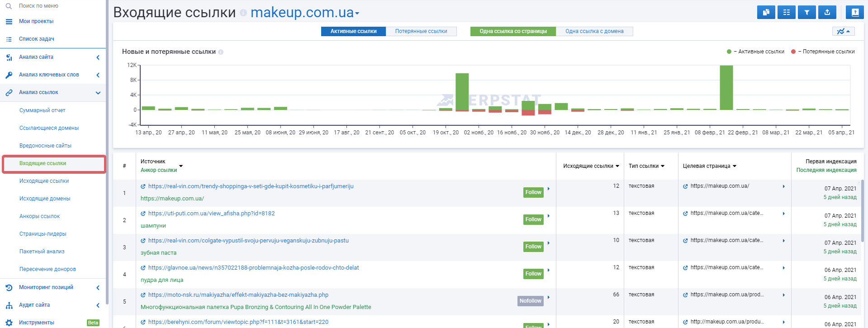This screenshot has height=328, width=868.
Task: Open external link icon for real-vin colgate URL
Action: (x=143, y=241)
